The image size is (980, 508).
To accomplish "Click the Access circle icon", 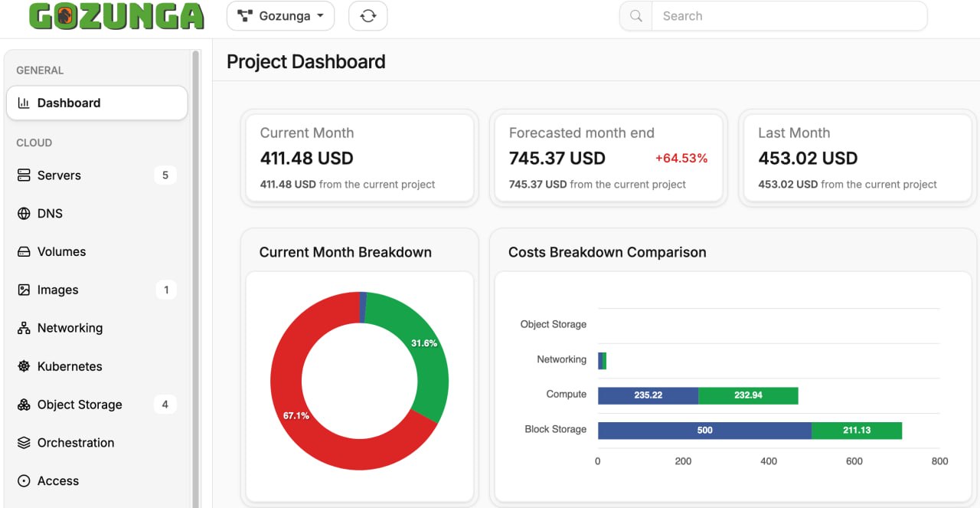I will coord(24,481).
